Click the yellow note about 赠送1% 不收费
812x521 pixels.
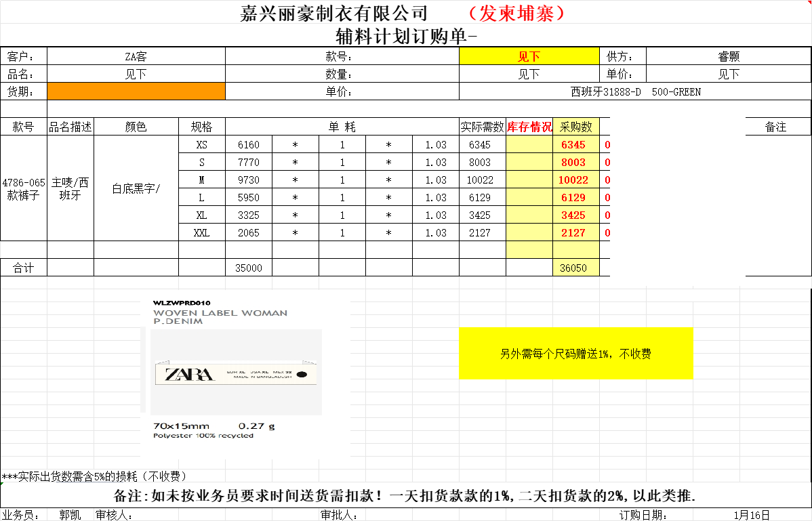click(575, 354)
